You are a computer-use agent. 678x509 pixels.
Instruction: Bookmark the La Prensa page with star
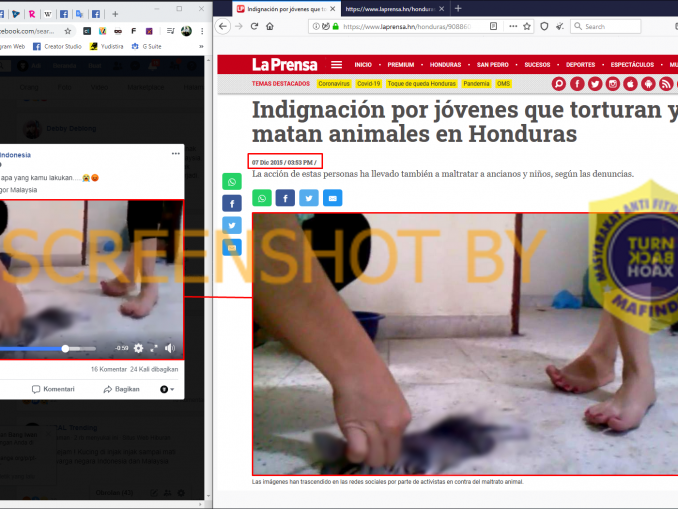[527, 26]
